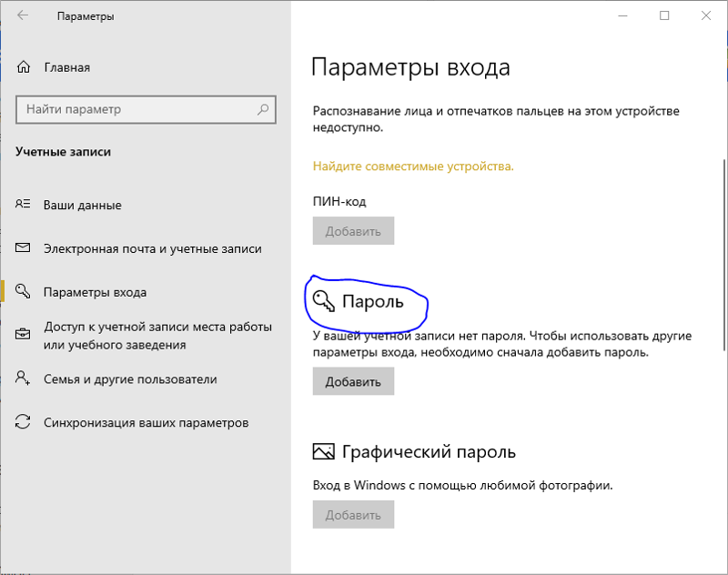Click the key icon beside Параметры входа
The height and width of the screenshot is (575, 728).
[23, 291]
